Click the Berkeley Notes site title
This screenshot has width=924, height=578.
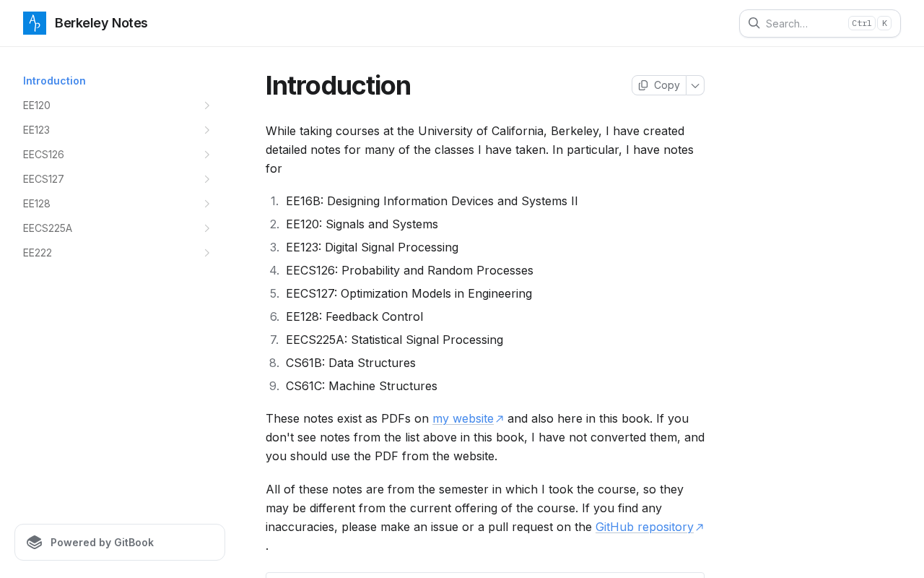coord(101,23)
